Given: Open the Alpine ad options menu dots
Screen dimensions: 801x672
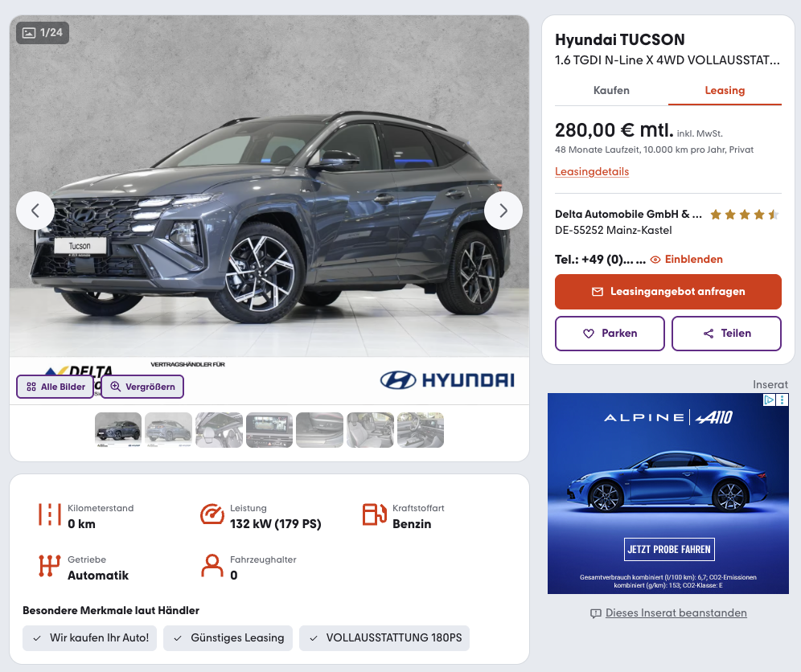Looking at the screenshot, I should 782,400.
